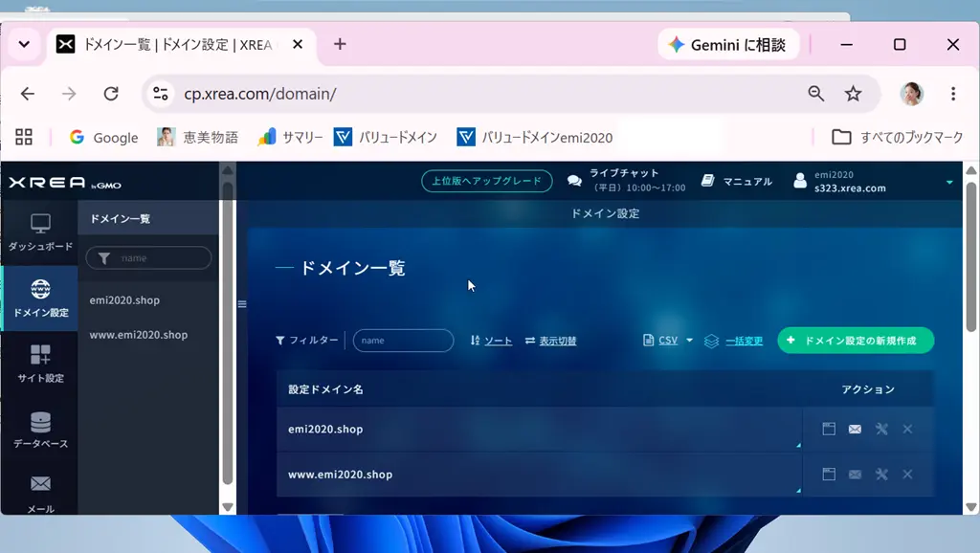Open データベース in the sidebar
980x553 pixels.
pyautogui.click(x=40, y=430)
